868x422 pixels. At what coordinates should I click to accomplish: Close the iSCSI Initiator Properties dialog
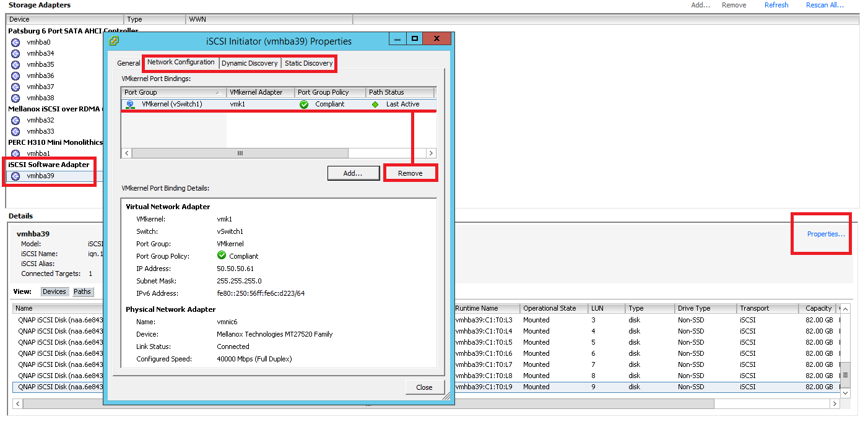click(424, 387)
